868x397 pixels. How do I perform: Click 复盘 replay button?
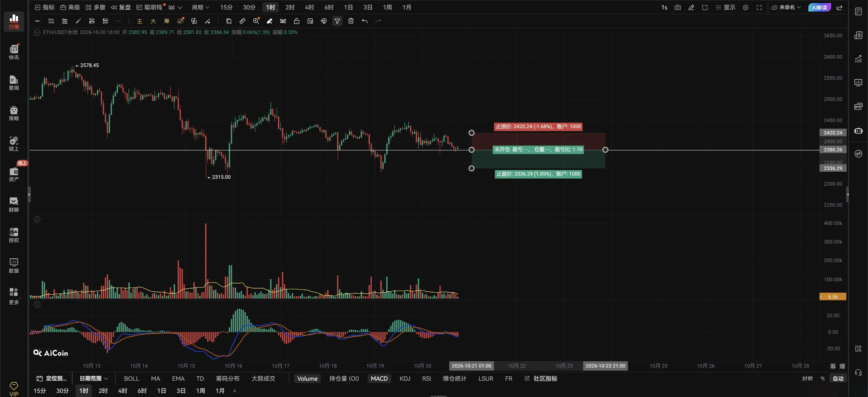121,7
